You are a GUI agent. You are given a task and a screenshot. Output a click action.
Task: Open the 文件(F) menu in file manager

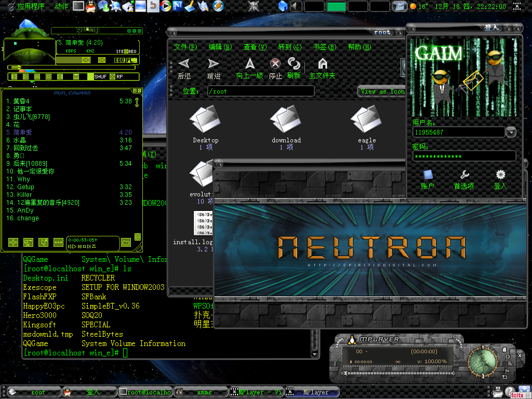click(x=185, y=47)
